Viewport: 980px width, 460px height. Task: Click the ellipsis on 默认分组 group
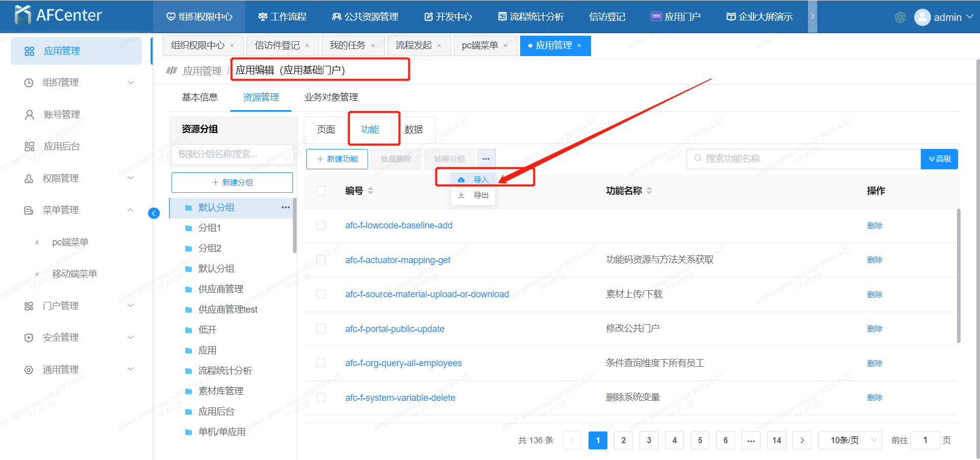[x=285, y=208]
